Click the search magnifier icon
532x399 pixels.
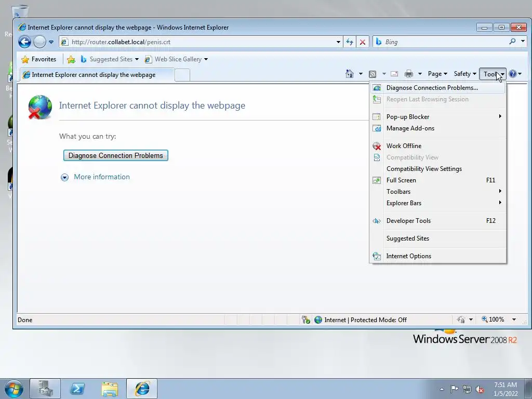pyautogui.click(x=512, y=42)
